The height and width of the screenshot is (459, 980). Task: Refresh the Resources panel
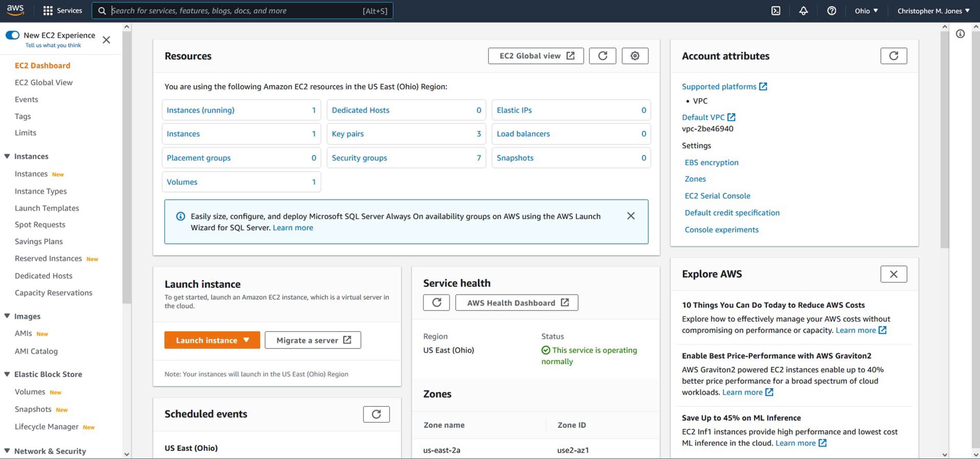tap(602, 56)
